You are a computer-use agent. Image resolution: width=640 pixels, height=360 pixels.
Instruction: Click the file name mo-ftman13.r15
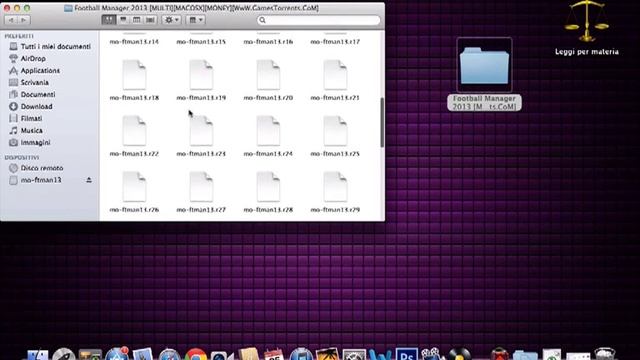pyautogui.click(x=201, y=42)
